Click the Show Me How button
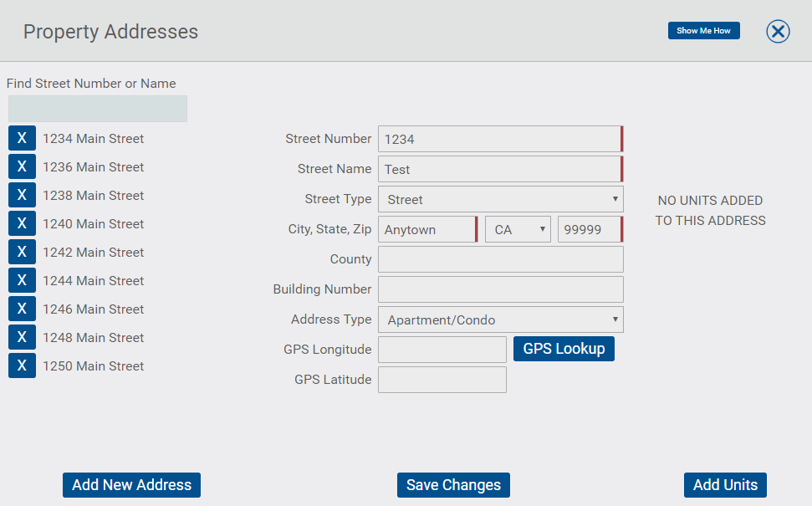812x506 pixels. click(704, 31)
